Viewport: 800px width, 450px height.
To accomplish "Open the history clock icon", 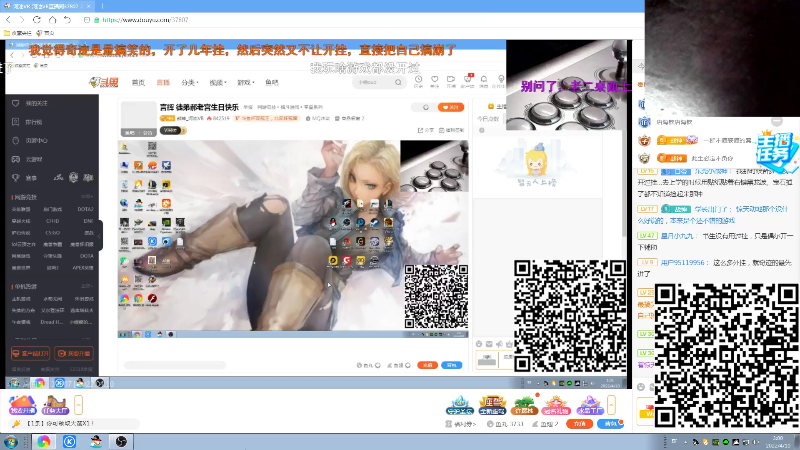I will click(418, 81).
